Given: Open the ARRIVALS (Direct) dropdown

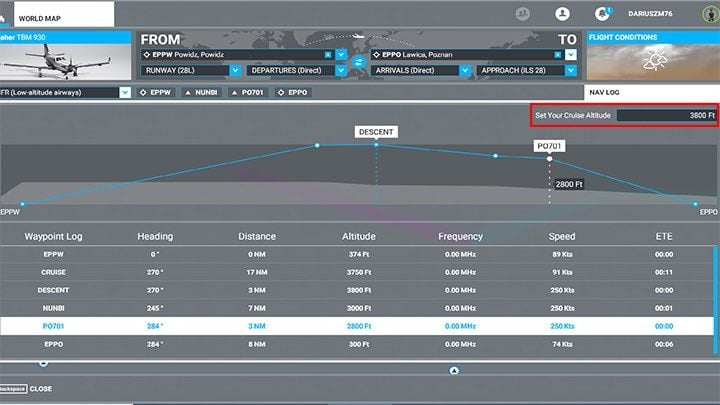Looking at the screenshot, I should [465, 71].
